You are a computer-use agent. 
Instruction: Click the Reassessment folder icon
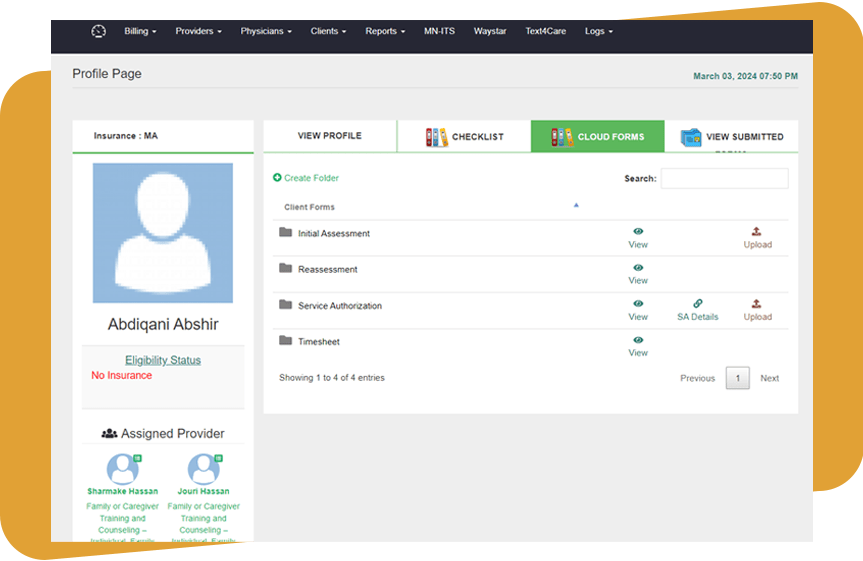tap(286, 269)
